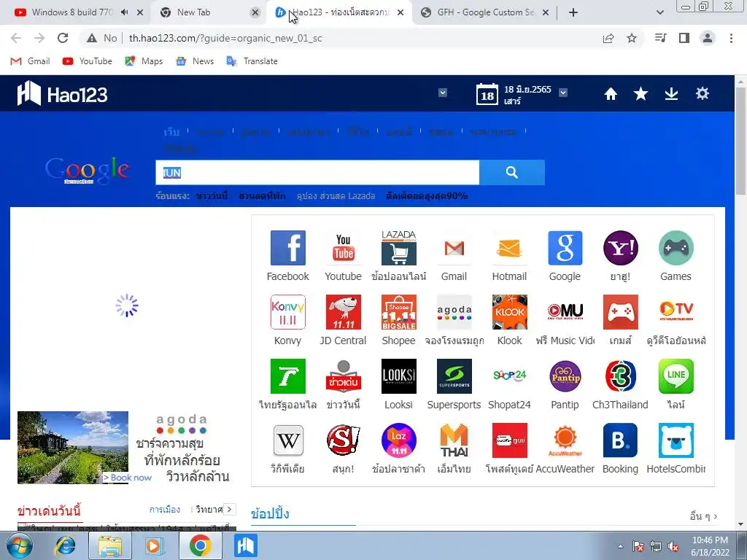
Task: Switch to the New Tab tab
Action: [193, 12]
